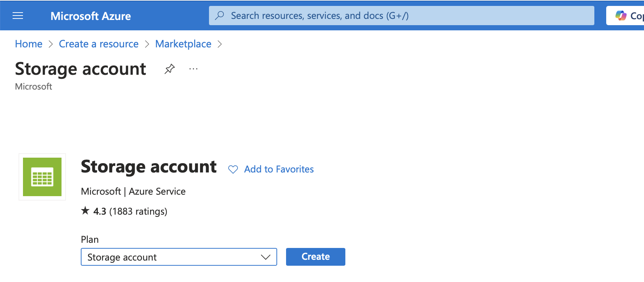Screen dimensions: 644x282
Task: Click the Microsoft Azure home title
Action: pos(90,16)
